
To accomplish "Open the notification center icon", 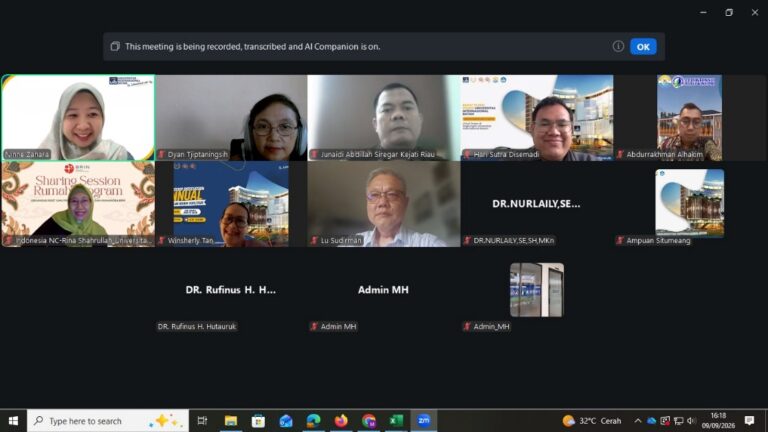I will point(749,421).
